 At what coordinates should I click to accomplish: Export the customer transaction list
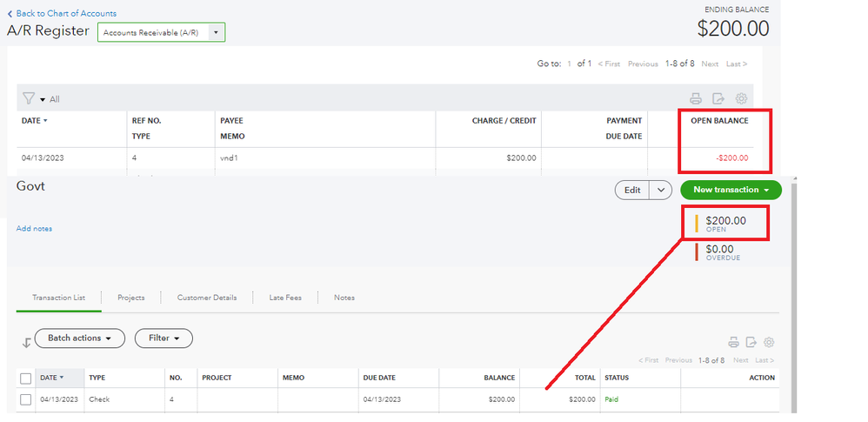[x=751, y=343]
